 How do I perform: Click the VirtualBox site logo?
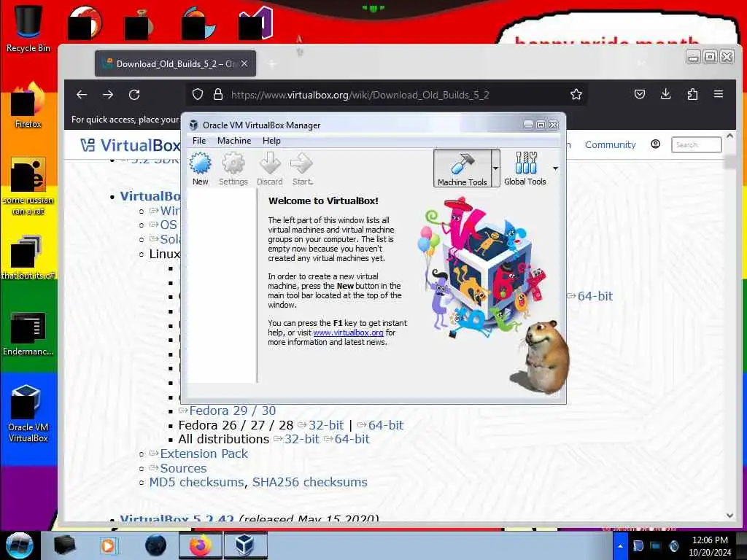[x=130, y=145]
